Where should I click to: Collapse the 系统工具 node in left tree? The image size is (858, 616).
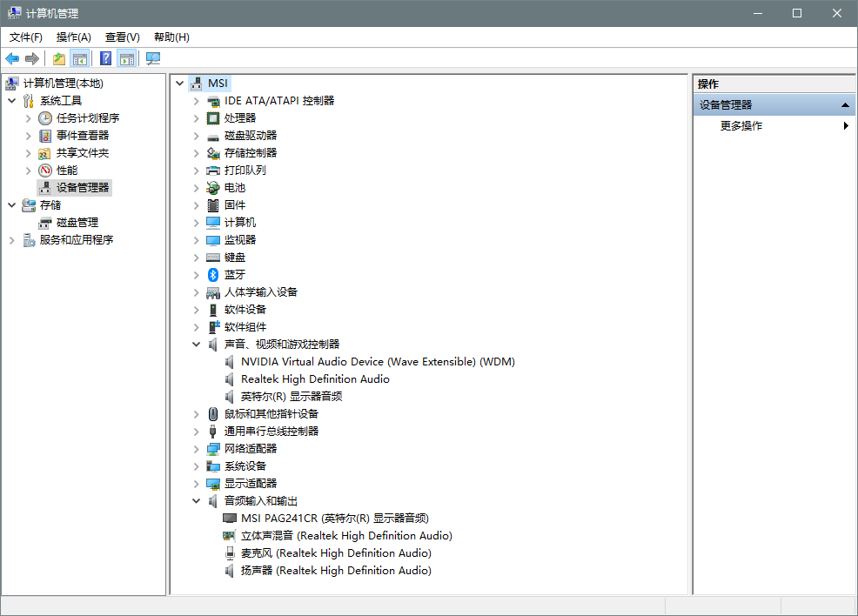point(11,101)
